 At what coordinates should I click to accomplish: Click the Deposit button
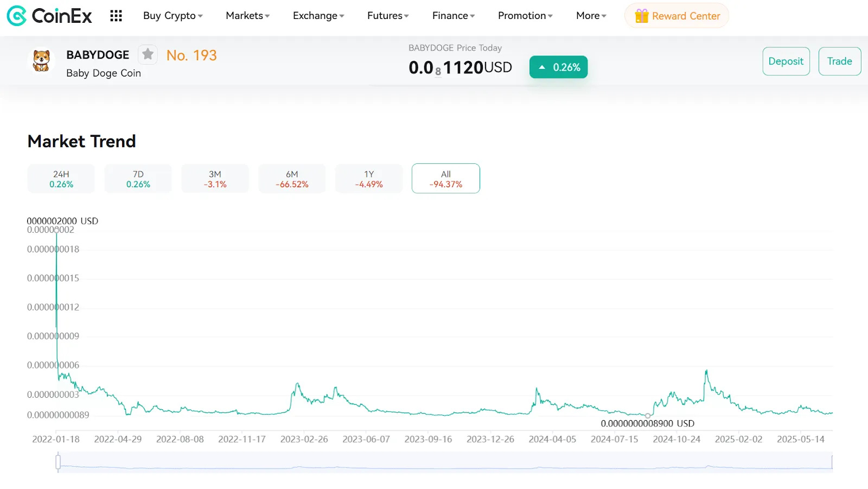click(x=786, y=61)
